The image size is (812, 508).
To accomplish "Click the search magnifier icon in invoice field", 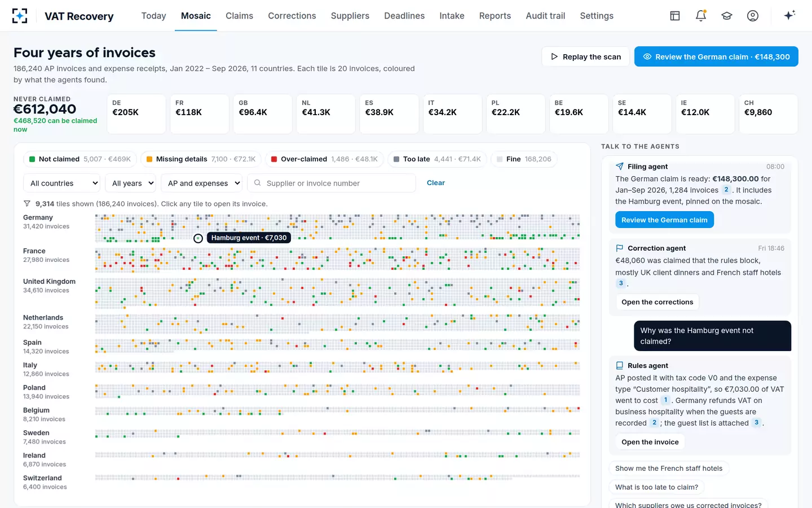I will click(258, 183).
